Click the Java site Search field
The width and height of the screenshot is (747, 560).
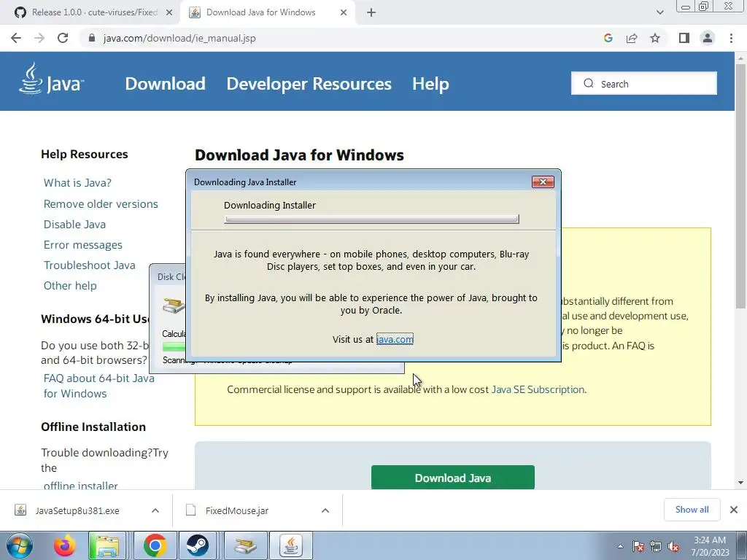point(644,83)
